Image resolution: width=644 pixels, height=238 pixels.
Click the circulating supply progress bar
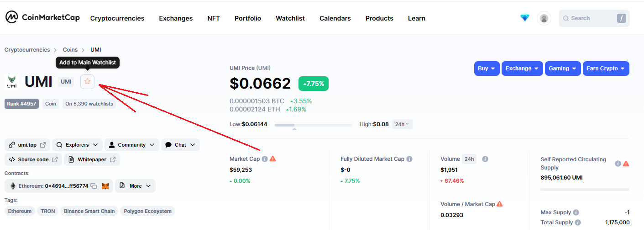coord(585,189)
